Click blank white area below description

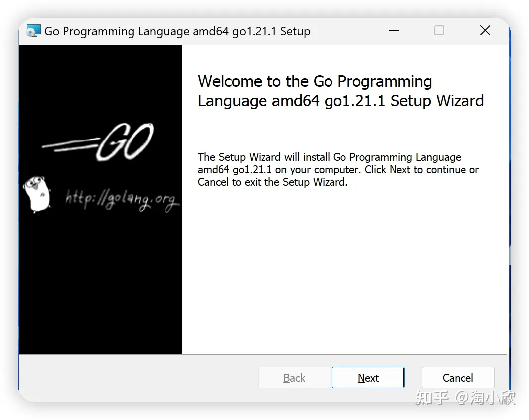click(342, 273)
